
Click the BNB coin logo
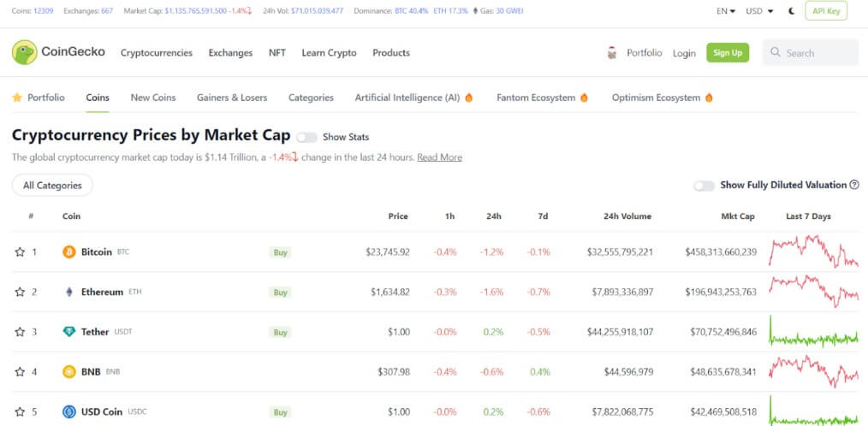click(69, 372)
